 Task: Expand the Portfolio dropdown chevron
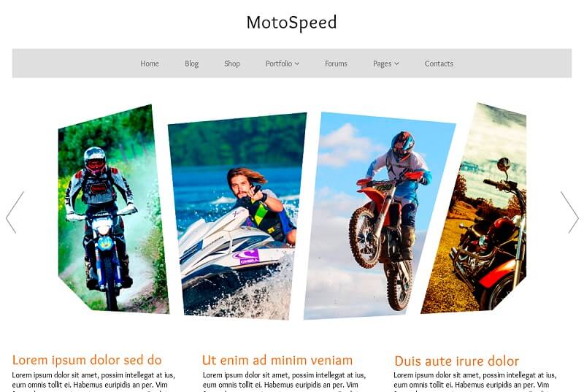point(297,64)
